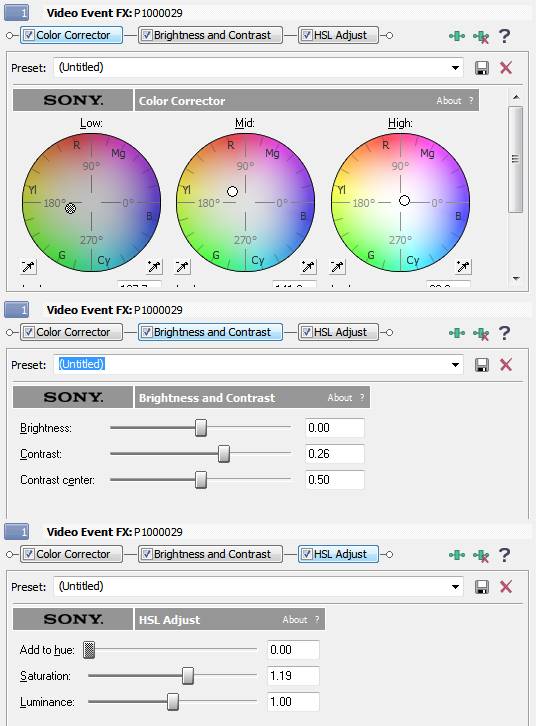Switch to Brightness and Contrast from HSL Adjust panel
The image size is (536, 726).
pyautogui.click(x=212, y=554)
